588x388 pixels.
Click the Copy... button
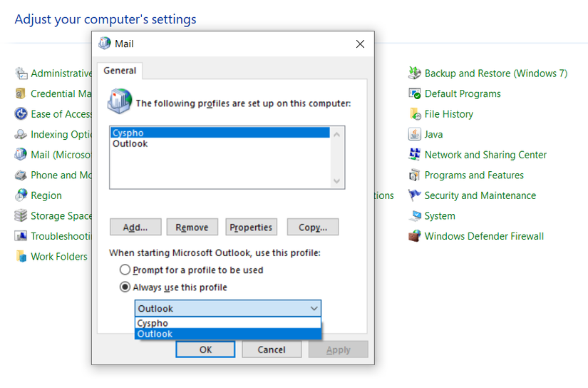[x=313, y=227]
